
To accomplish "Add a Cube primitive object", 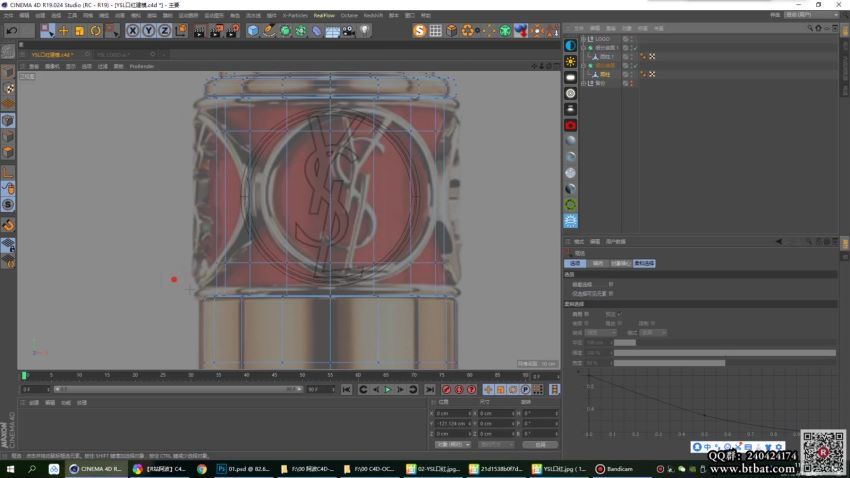I will 253,31.
